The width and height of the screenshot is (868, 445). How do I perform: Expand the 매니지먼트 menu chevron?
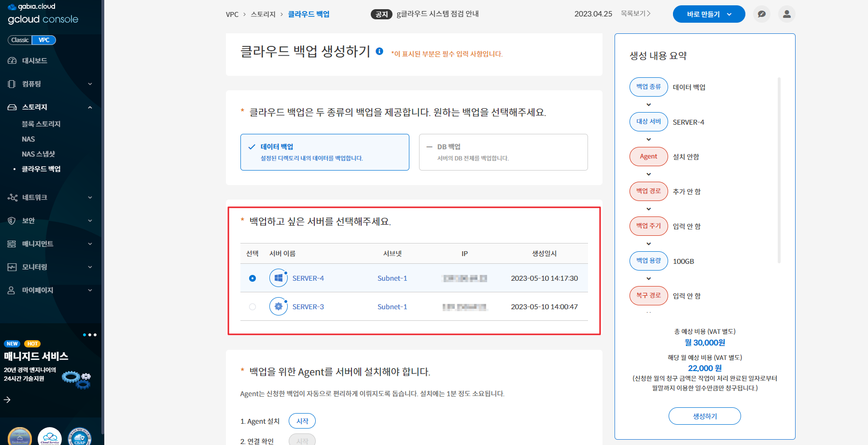pyautogui.click(x=90, y=244)
